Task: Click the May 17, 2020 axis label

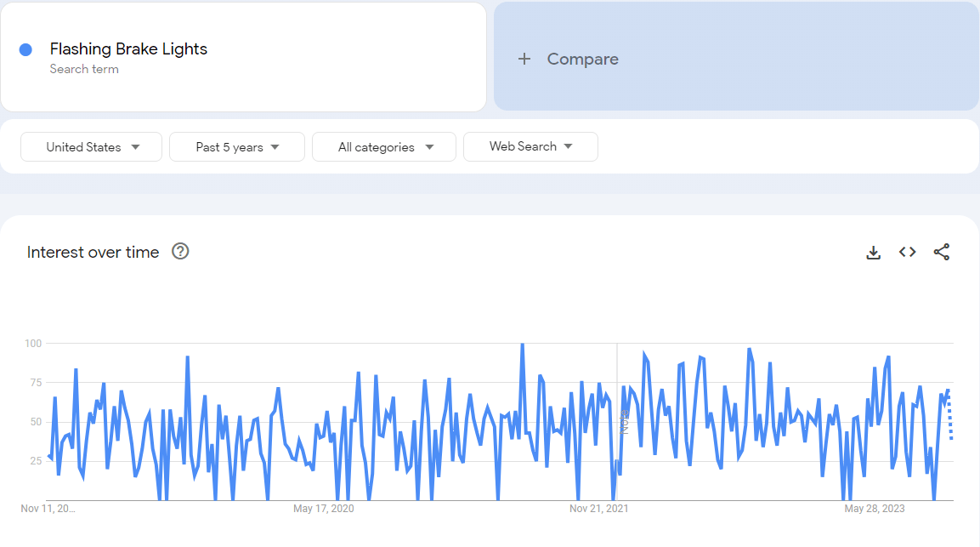Action: [x=323, y=509]
